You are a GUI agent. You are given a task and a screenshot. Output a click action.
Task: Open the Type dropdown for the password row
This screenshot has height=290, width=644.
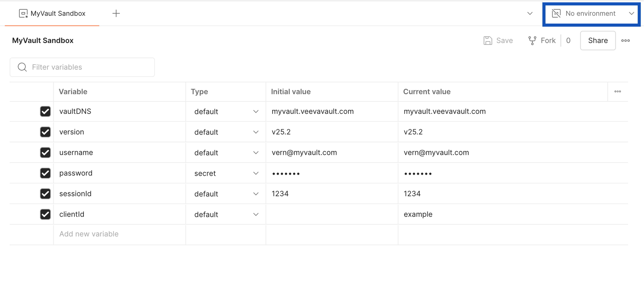click(x=256, y=173)
